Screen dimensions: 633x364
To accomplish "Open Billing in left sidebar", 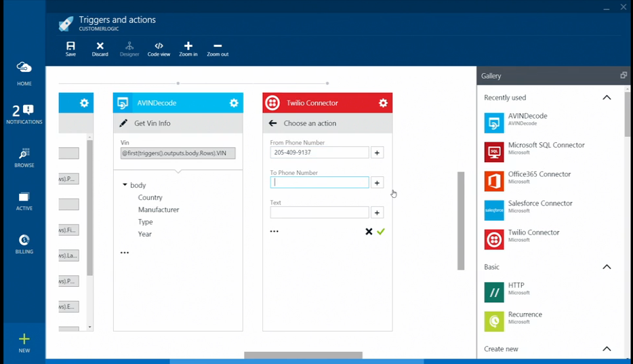I will 24,243.
